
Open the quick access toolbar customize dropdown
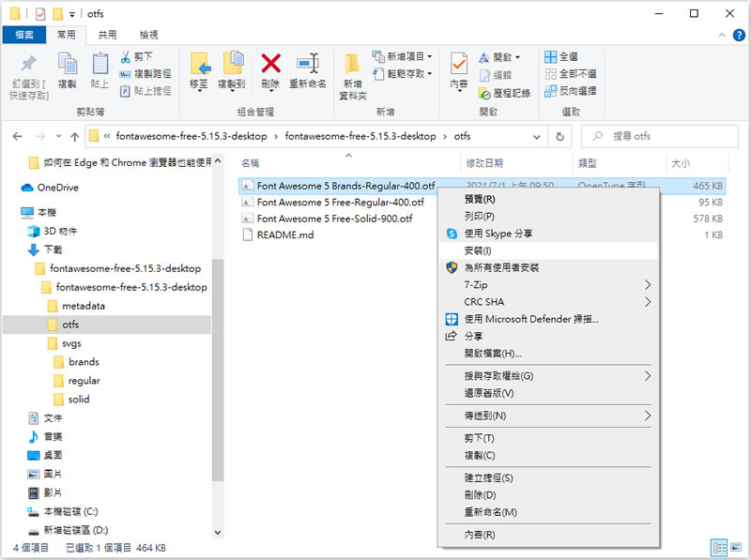click(72, 14)
